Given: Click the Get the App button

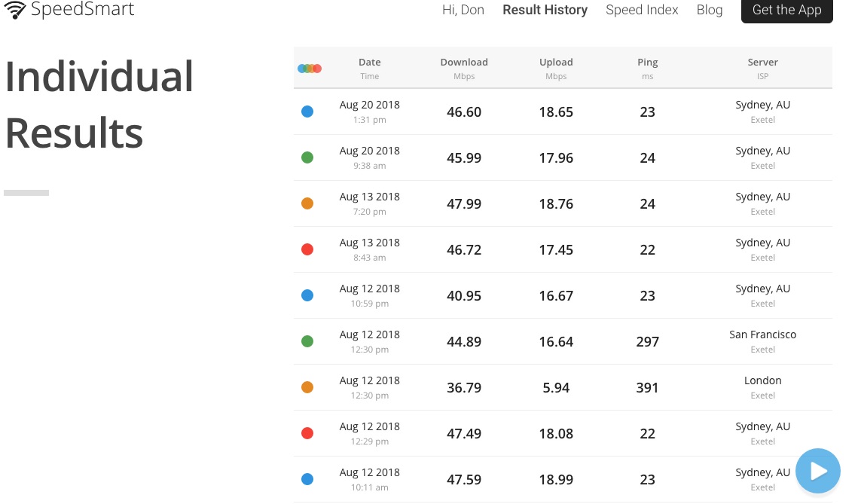Looking at the screenshot, I should pos(786,10).
